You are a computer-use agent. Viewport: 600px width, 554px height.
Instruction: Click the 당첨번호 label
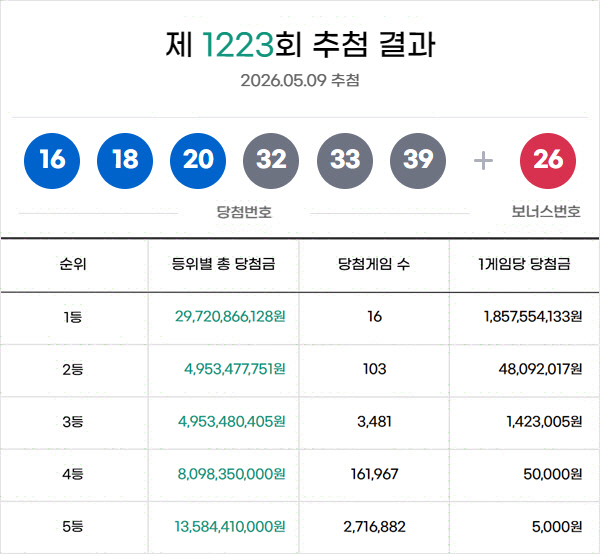pos(244,212)
